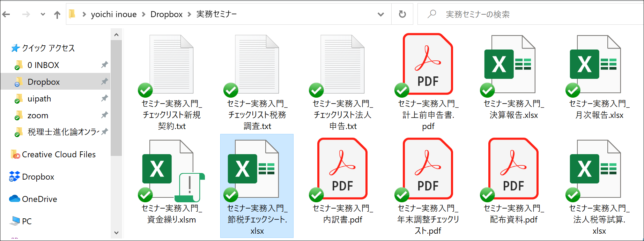The image size is (644, 241).
Task: Click the Forward navigation arrow
Action: (26, 14)
